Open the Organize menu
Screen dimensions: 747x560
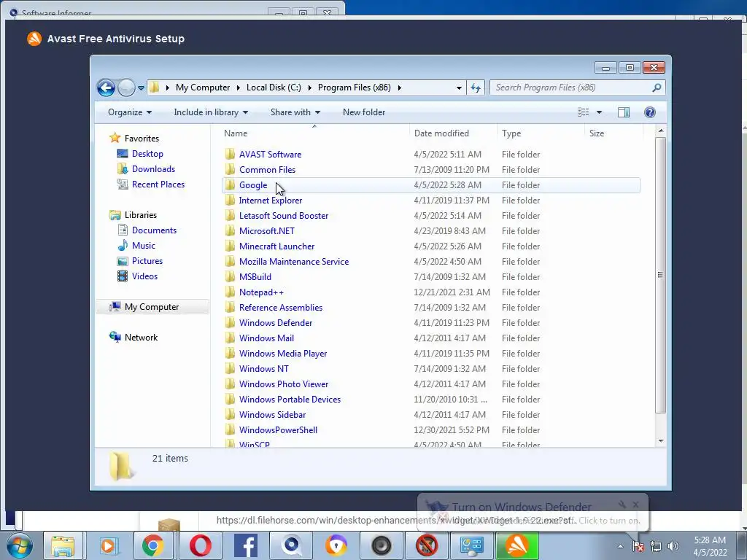point(130,112)
